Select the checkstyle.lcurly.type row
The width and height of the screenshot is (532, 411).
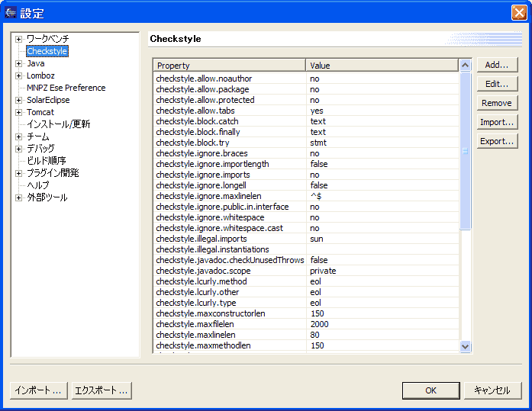306,303
